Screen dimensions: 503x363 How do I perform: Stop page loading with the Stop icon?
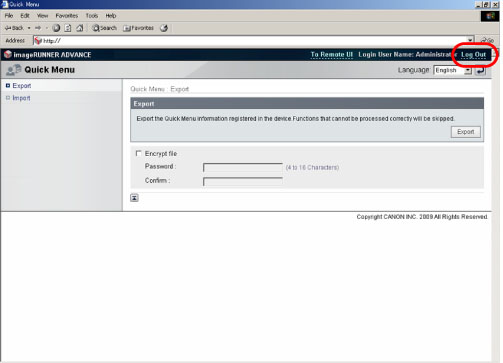click(56, 28)
